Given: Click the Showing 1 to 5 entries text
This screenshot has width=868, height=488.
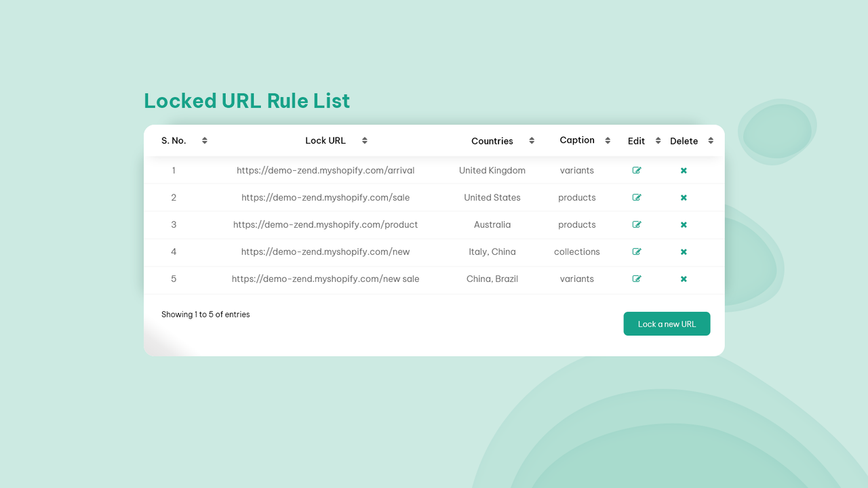Looking at the screenshot, I should [205, 314].
